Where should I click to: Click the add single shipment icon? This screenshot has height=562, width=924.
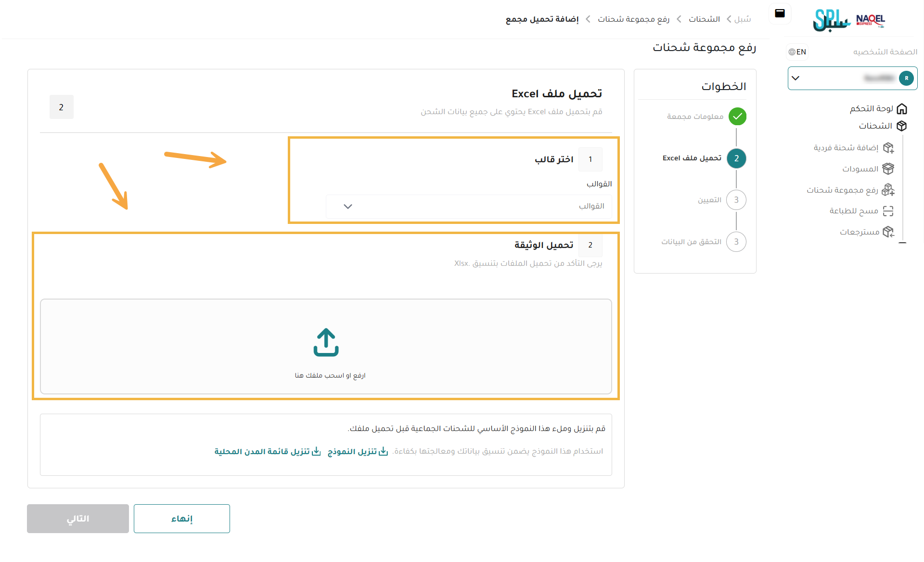[x=888, y=148]
